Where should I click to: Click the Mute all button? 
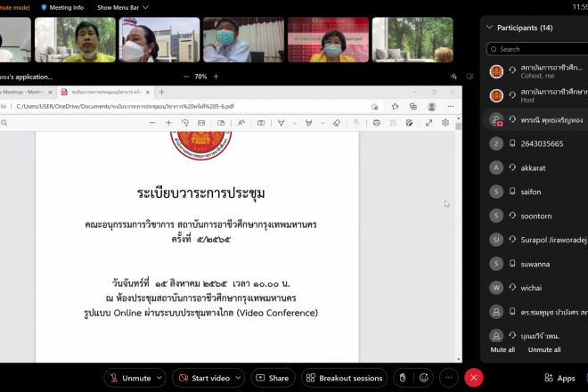point(502,349)
